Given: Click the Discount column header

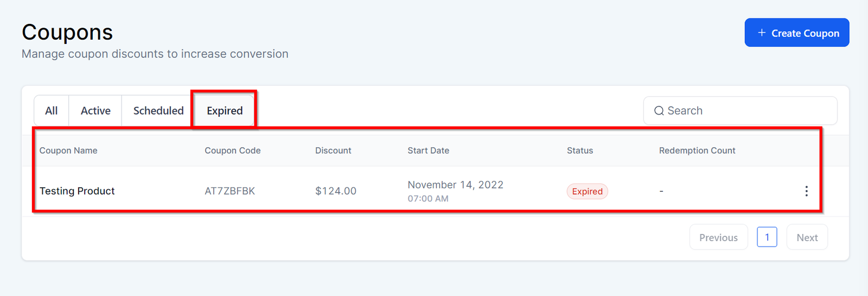Looking at the screenshot, I should pyautogui.click(x=333, y=150).
